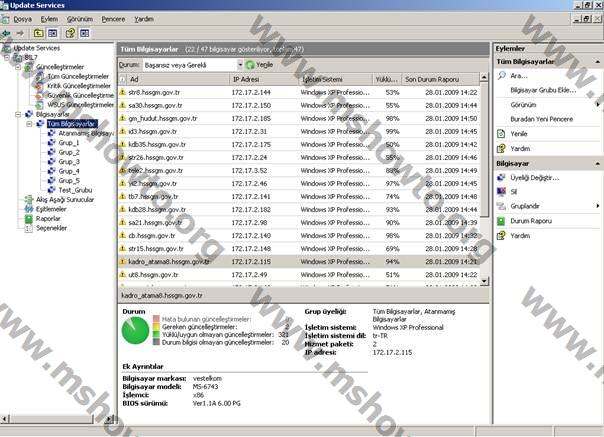This screenshot has width=604, height=437.
Task: Open the Eylem menu
Action: (49, 19)
